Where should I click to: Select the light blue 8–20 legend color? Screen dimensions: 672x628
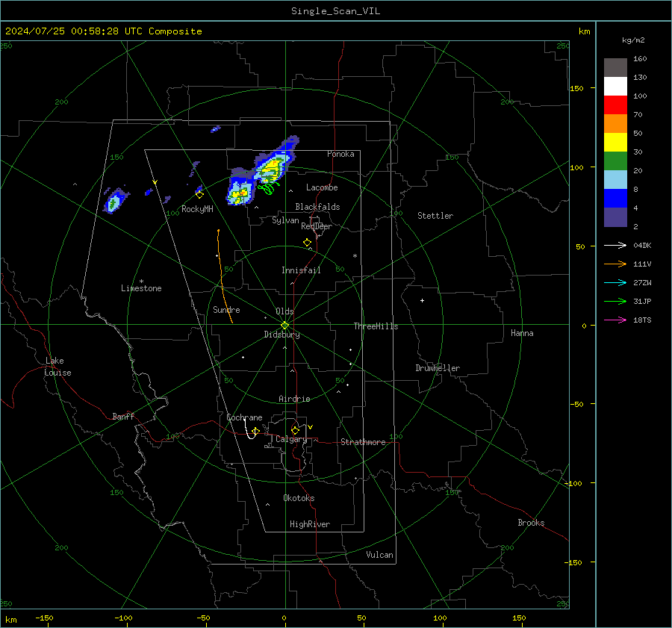(615, 180)
